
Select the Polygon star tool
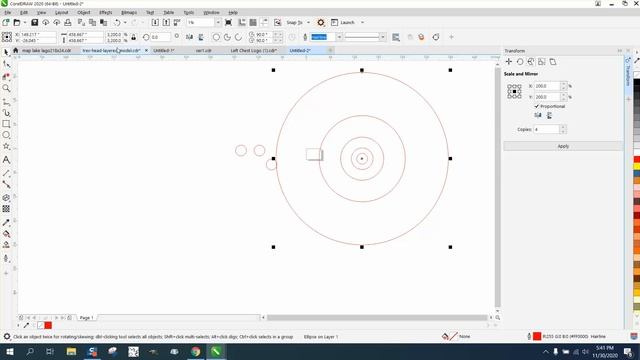point(6,146)
